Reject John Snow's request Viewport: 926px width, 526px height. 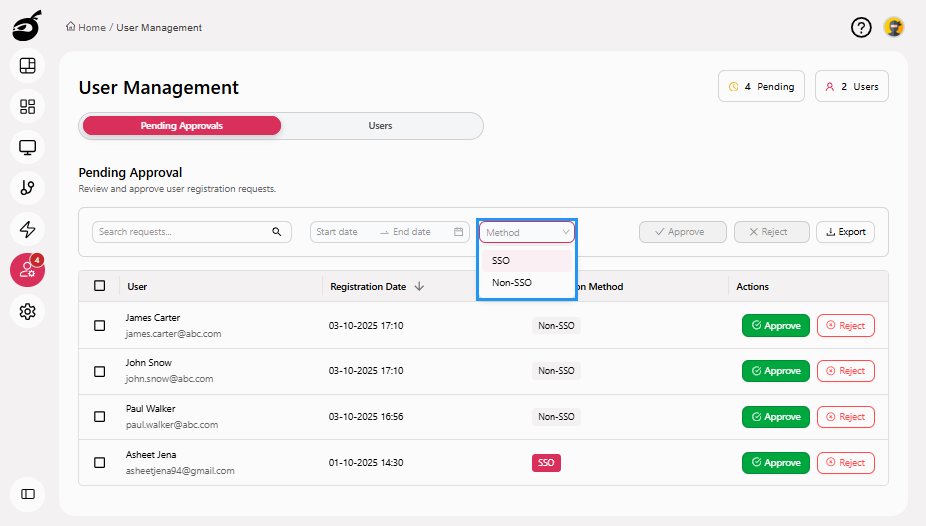(846, 371)
